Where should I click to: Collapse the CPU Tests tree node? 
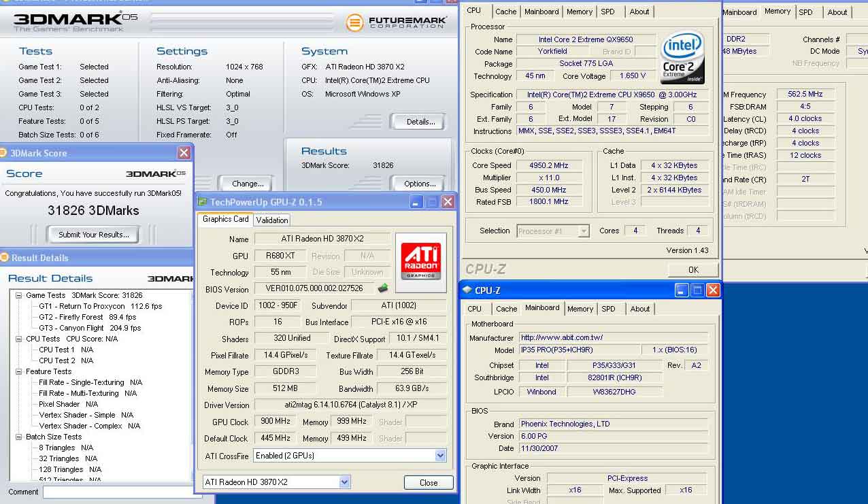pos(19,339)
